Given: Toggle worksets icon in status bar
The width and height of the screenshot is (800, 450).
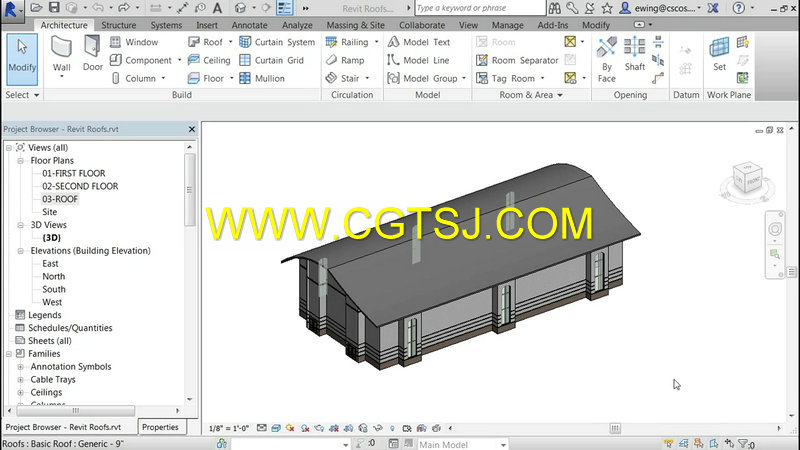Looking at the screenshot, I should tap(221, 444).
